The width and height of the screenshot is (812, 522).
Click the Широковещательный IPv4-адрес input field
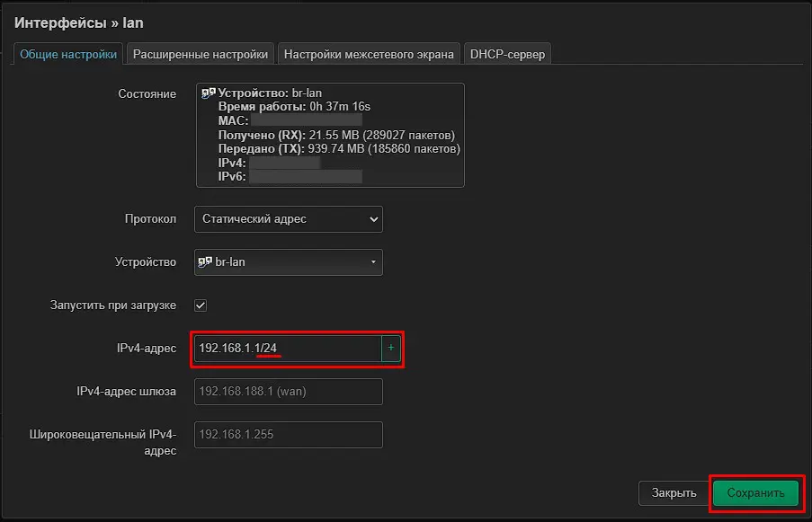(289, 435)
